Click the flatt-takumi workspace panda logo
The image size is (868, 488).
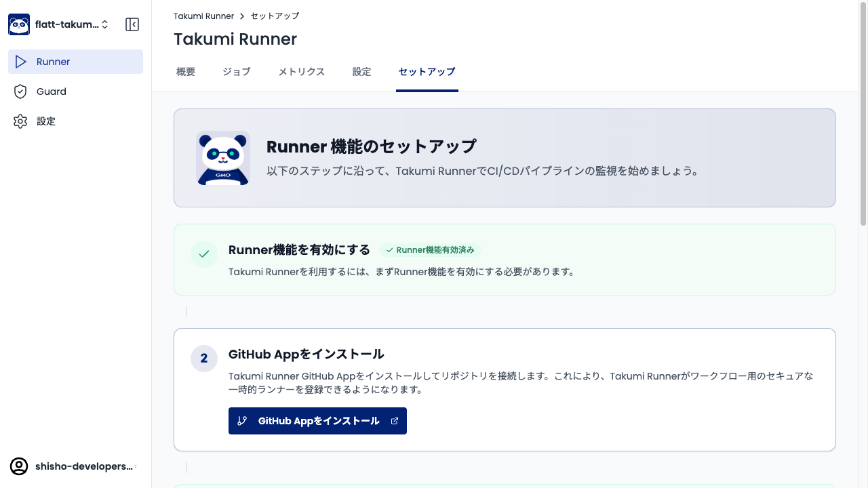pos(18,24)
